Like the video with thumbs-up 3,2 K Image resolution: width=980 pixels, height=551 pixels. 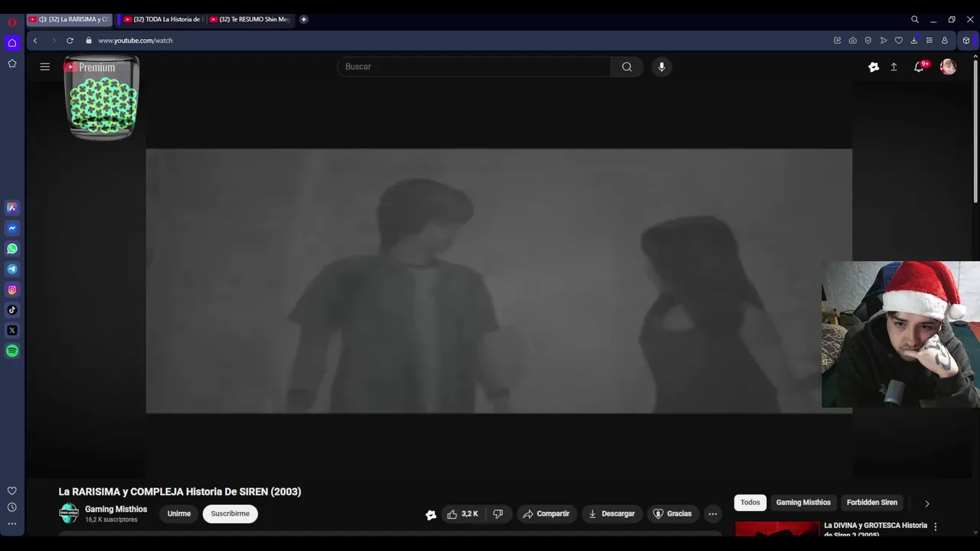click(462, 514)
